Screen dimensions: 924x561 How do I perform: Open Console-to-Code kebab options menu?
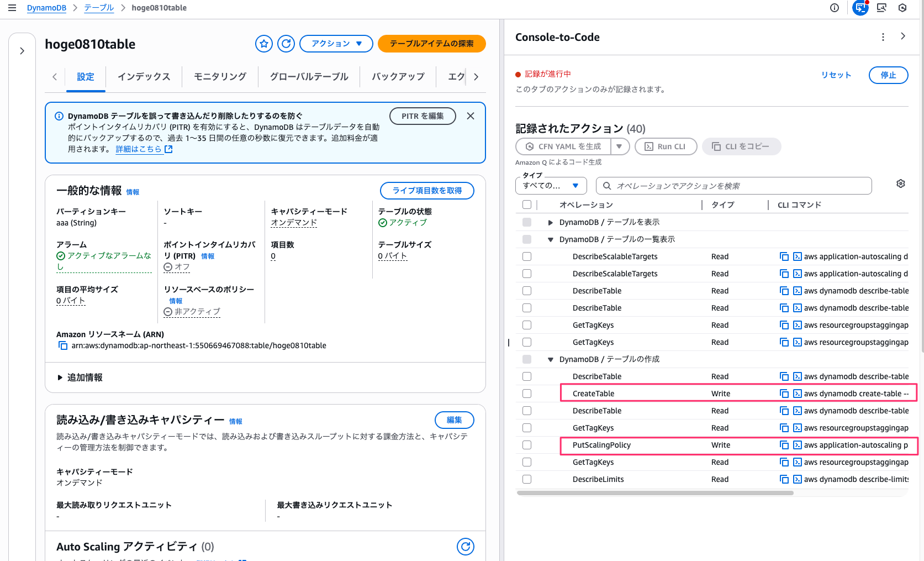[883, 37]
